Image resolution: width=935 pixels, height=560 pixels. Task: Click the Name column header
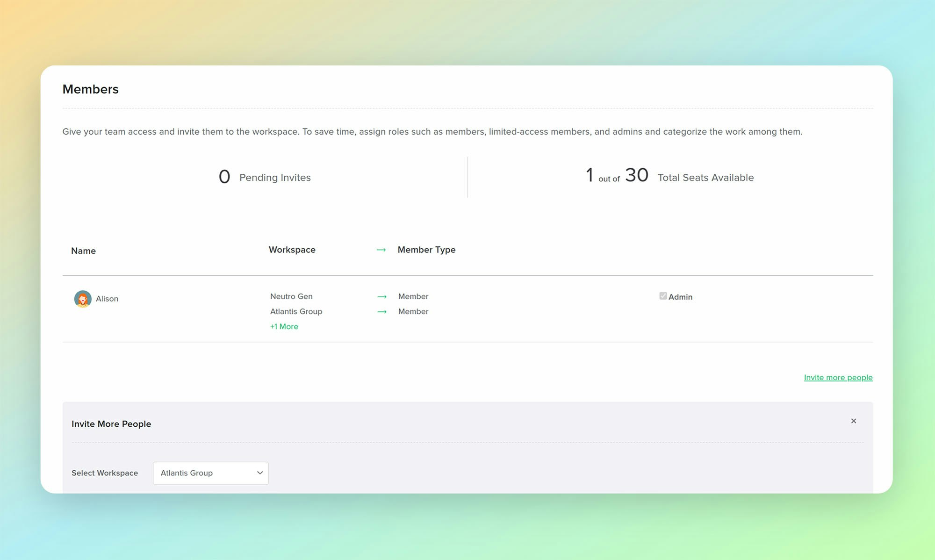[83, 251]
